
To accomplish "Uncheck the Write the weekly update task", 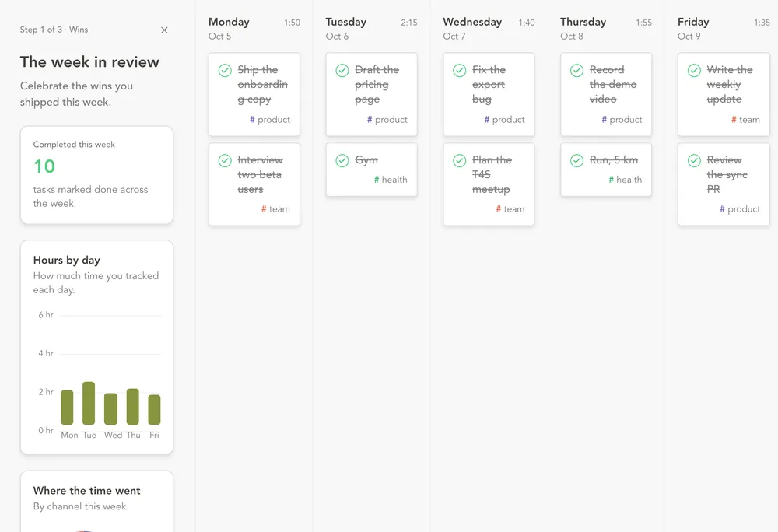I will pyautogui.click(x=694, y=71).
